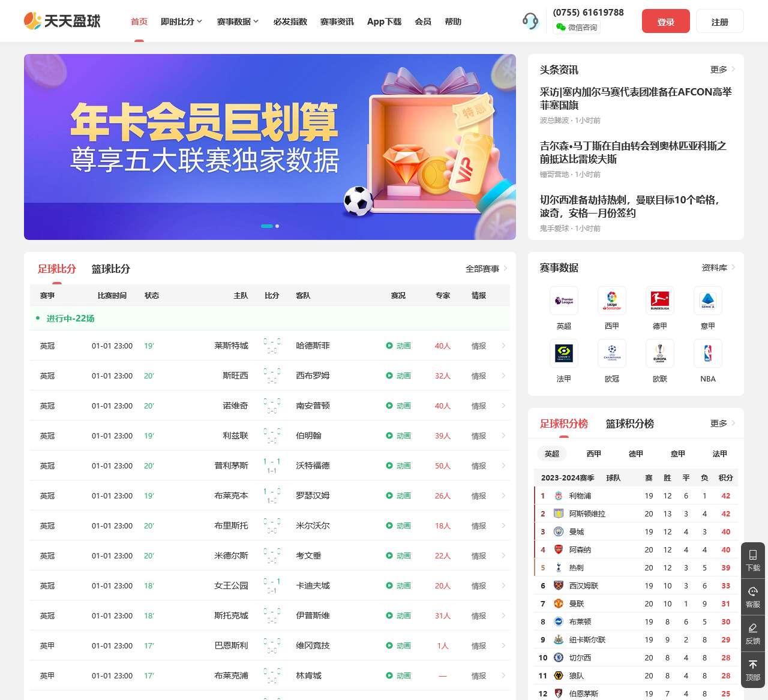Open the 意甲 Serie A data icon

point(708,301)
